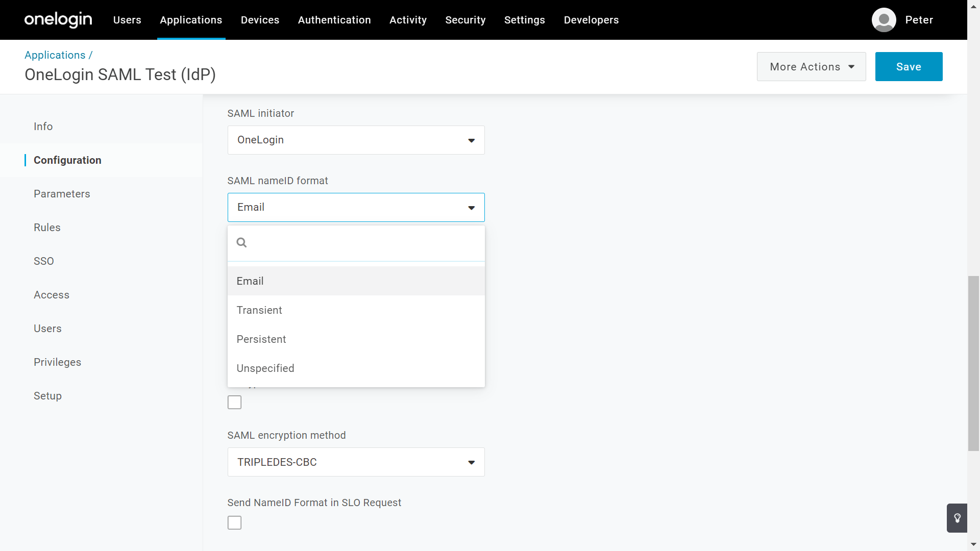Click the lightbulb help icon
The image size is (980, 551).
[x=957, y=518]
